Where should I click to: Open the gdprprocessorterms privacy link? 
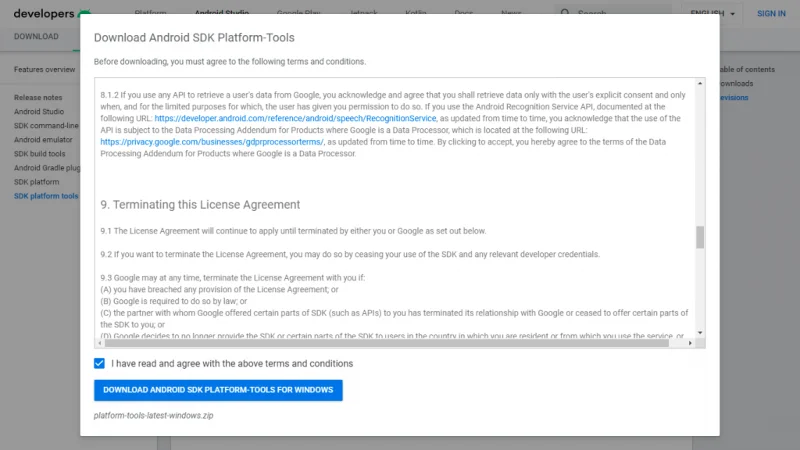(212, 142)
